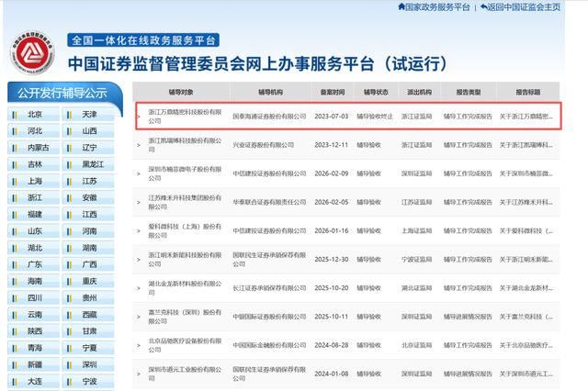Expand the 2026-02-09 row chevron

pos(139,173)
